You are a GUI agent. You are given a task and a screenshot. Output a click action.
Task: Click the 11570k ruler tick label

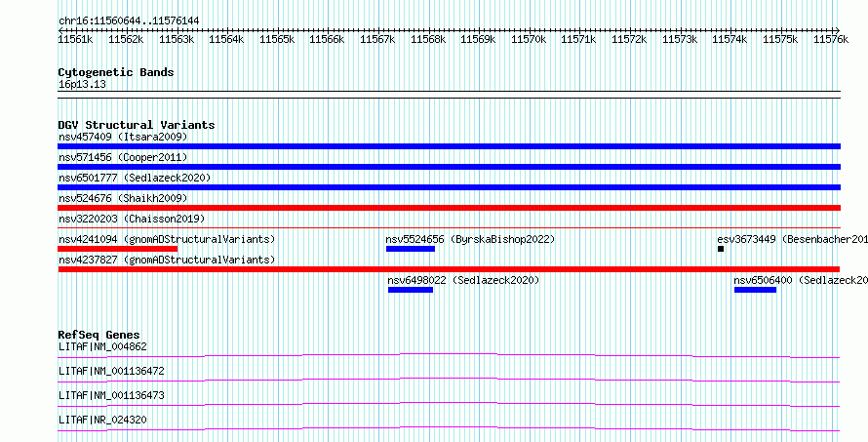point(529,39)
